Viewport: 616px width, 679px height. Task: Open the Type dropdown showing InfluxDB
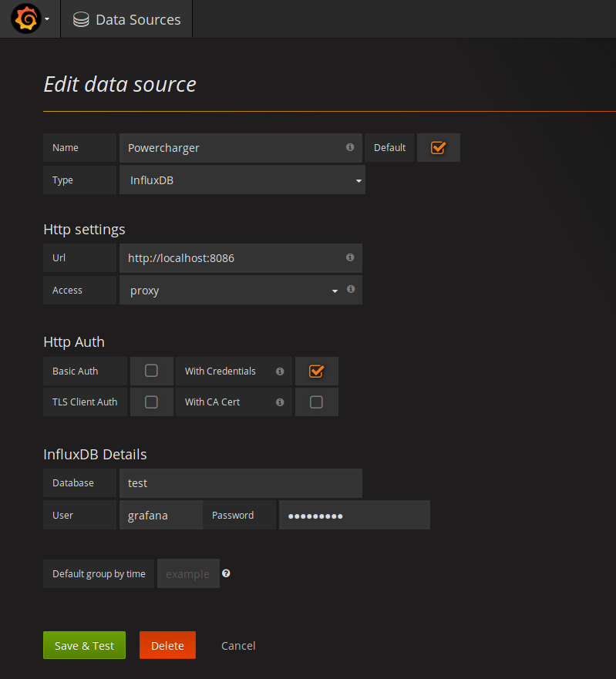point(242,180)
